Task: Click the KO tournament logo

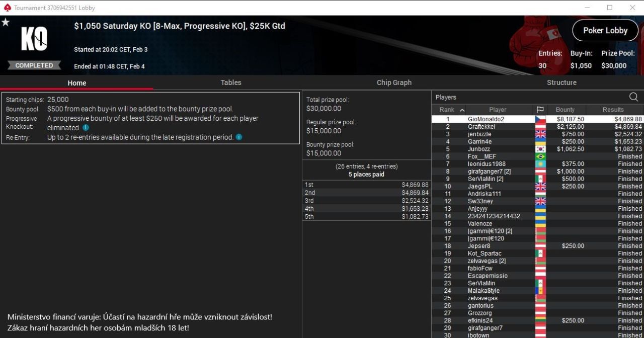Action: (34, 39)
